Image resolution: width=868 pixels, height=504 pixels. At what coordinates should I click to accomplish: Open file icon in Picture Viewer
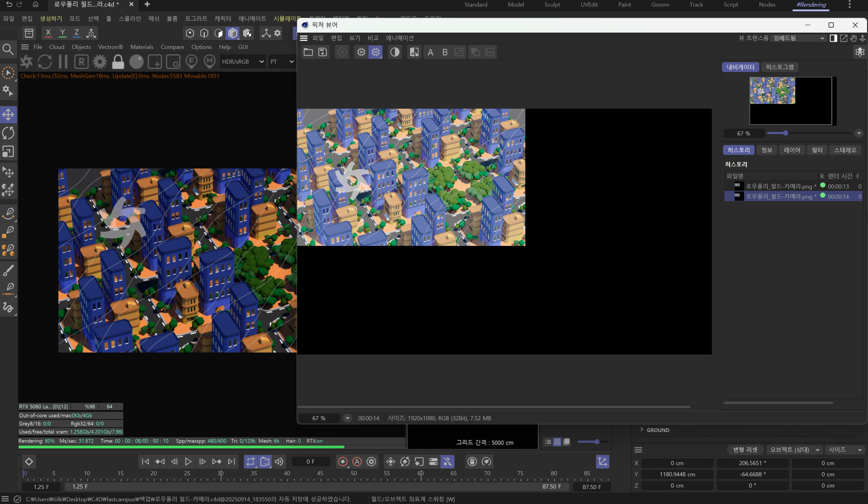click(x=308, y=52)
